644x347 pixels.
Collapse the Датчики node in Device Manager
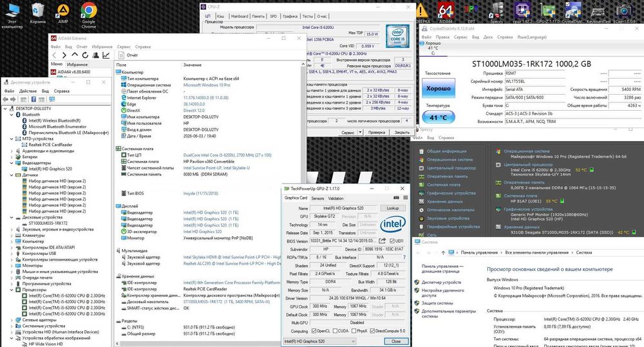click(x=12, y=175)
